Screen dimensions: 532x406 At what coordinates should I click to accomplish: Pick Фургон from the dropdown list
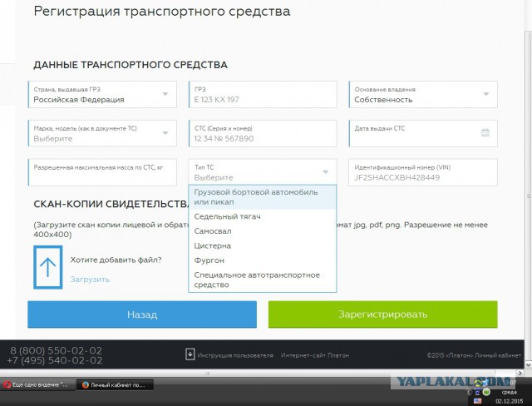(x=263, y=260)
